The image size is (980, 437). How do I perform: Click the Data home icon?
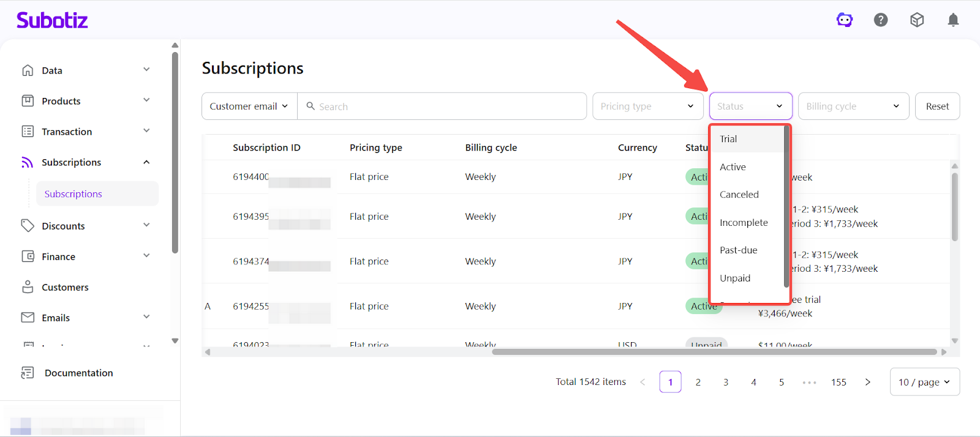(28, 70)
